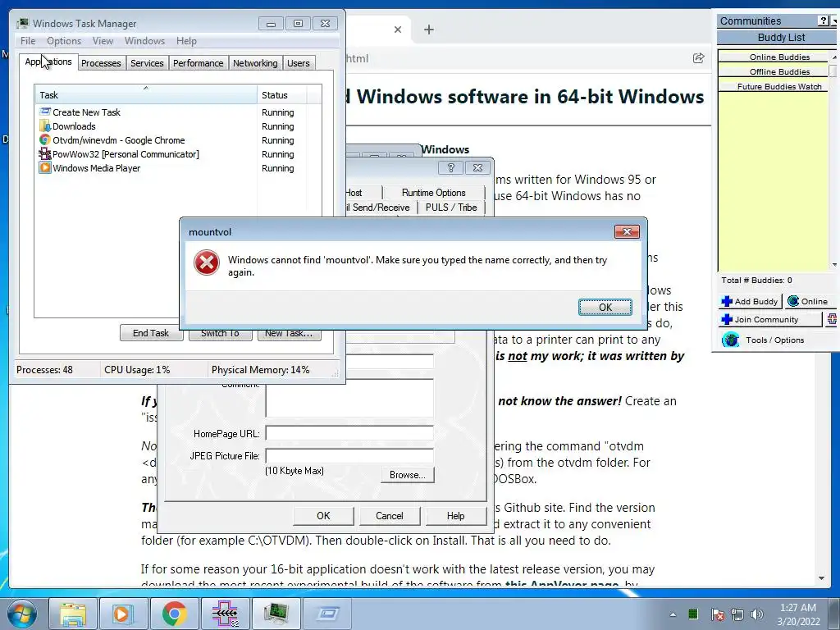This screenshot has width=840, height=630.
Task: Click Help in the PowWow setup dialog
Action: [455, 516]
